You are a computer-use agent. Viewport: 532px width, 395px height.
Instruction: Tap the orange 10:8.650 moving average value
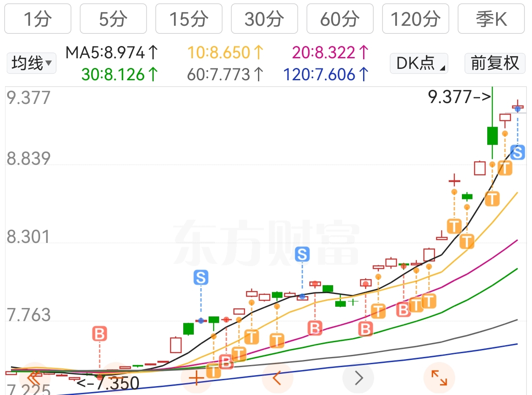[225, 53]
